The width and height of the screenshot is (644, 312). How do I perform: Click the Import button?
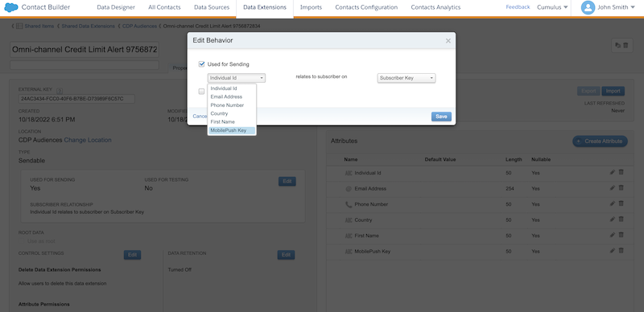[613, 91]
